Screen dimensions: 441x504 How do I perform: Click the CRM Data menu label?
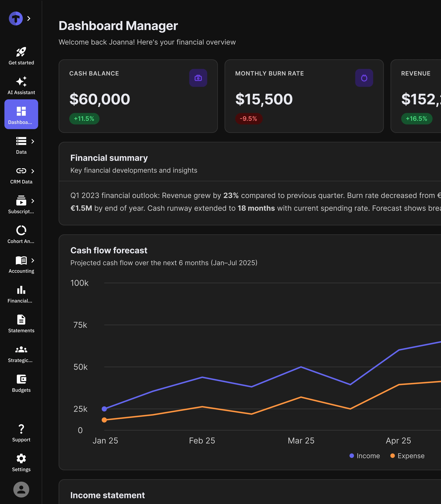pos(21,182)
